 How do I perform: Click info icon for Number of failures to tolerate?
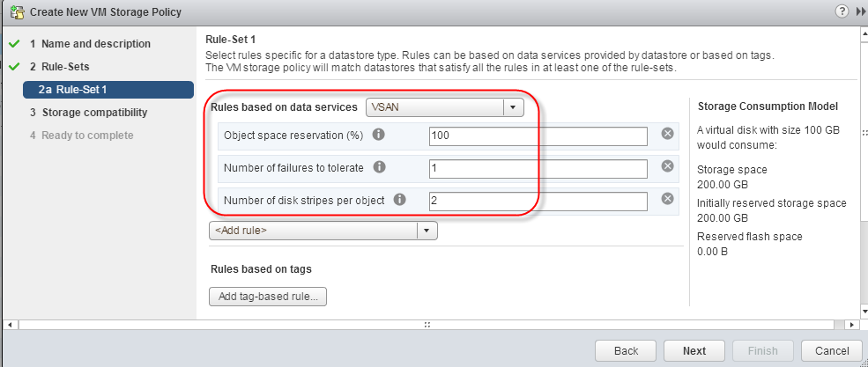click(x=379, y=167)
